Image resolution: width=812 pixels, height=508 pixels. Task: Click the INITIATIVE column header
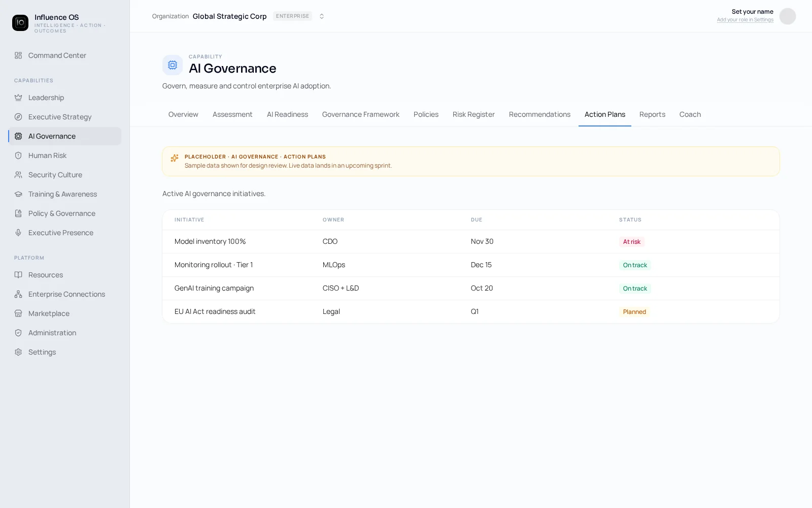(189, 220)
